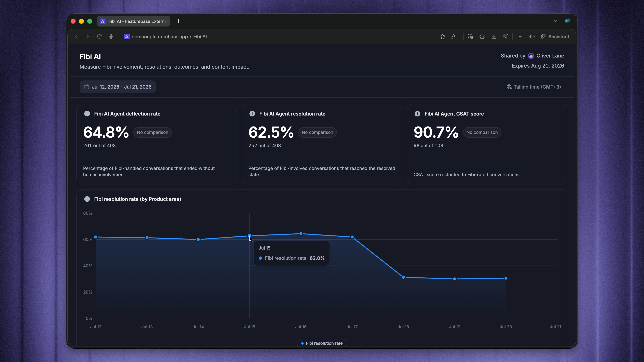Click the Jul 18 data point on the chart
The width and height of the screenshot is (644, 362).
pyautogui.click(x=403, y=277)
